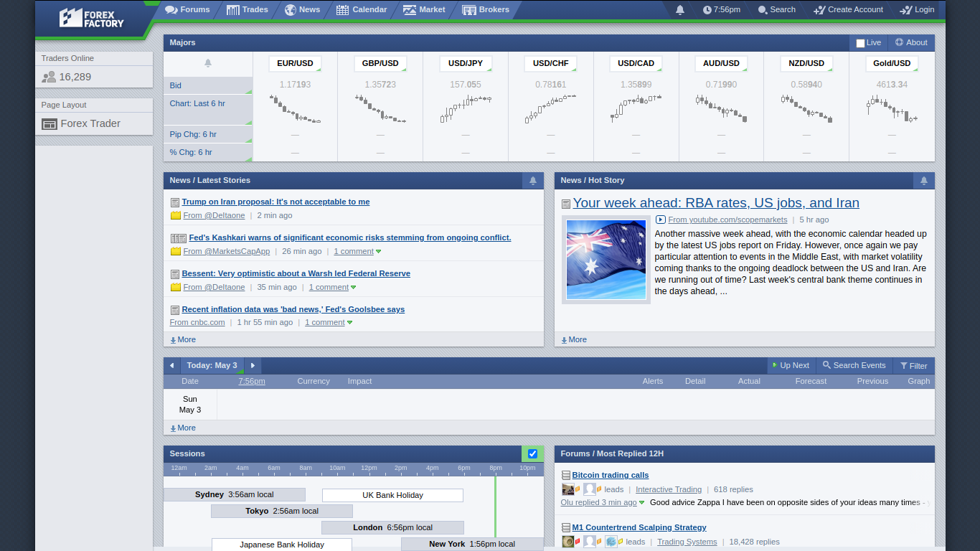Click document icon beside Your week ahead
Screen dimensions: 980x551
566,204
